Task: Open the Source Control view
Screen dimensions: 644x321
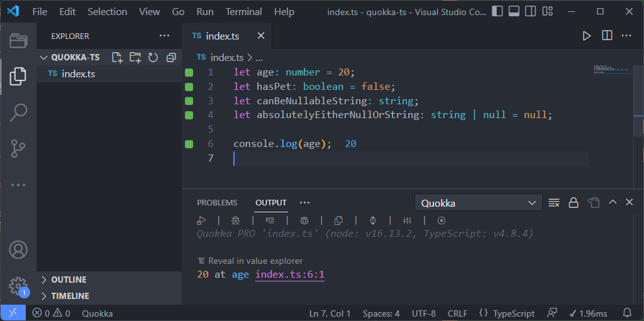Action: click(x=18, y=149)
